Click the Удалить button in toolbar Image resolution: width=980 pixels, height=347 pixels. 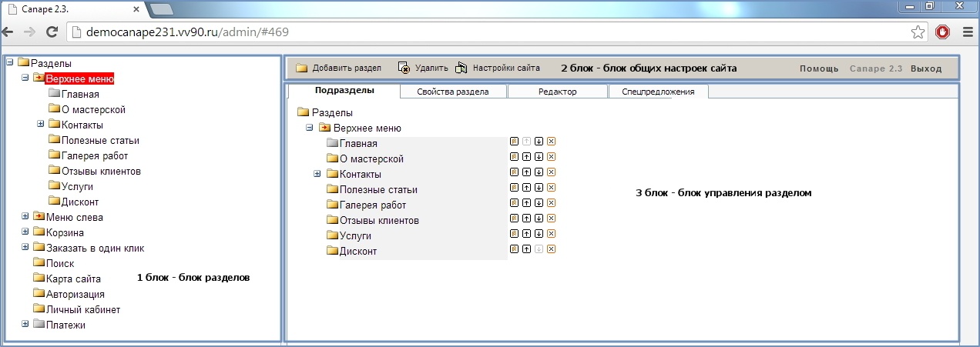(x=422, y=68)
